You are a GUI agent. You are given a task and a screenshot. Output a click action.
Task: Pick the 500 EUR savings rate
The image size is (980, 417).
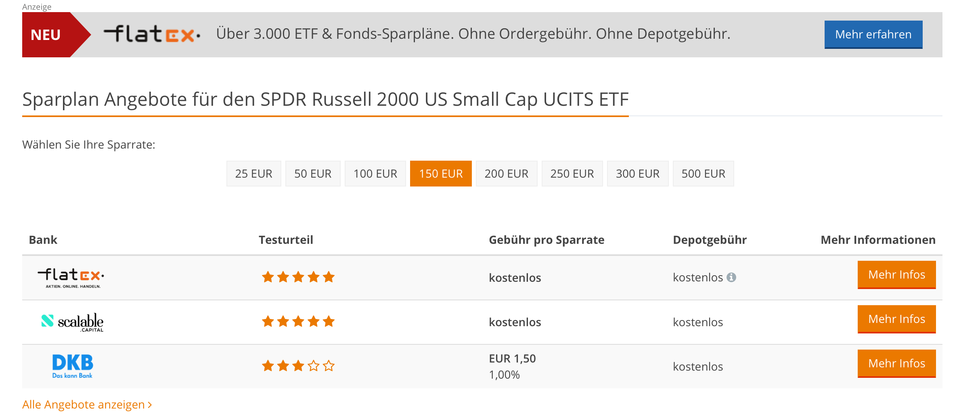pos(703,174)
